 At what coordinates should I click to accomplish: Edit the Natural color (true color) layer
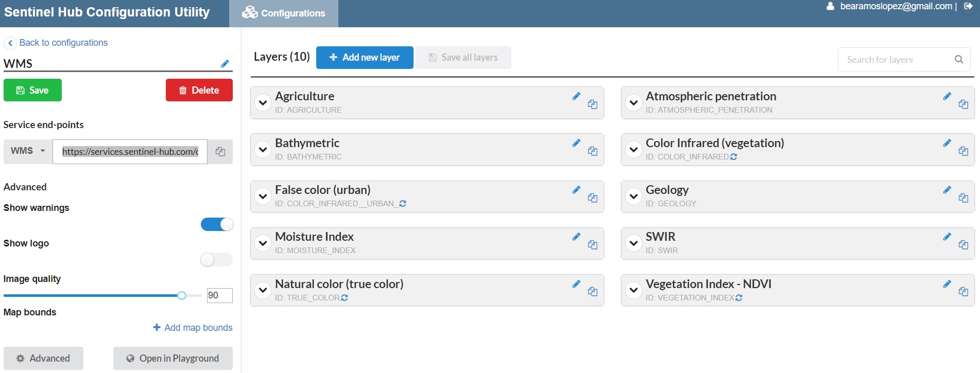pyautogui.click(x=576, y=284)
